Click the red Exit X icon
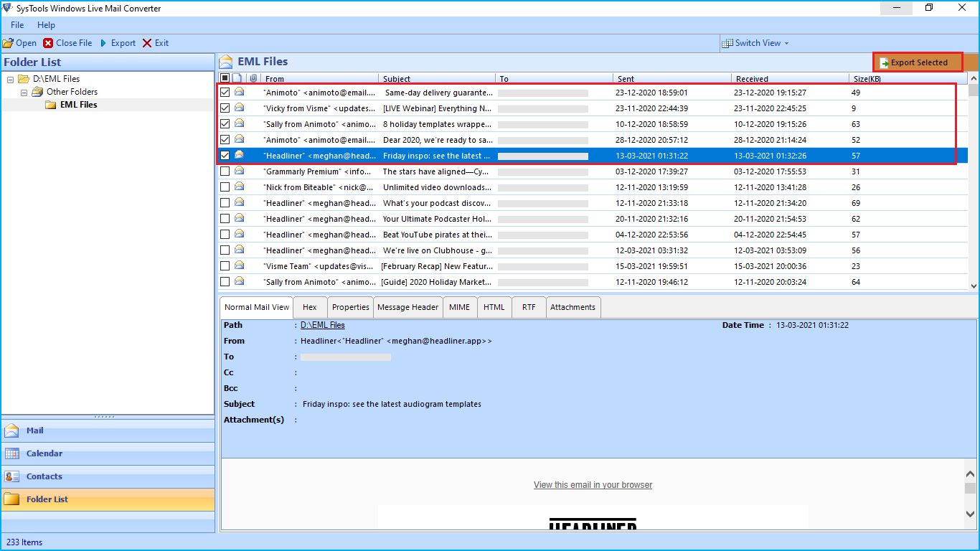This screenshot has width=980, height=551. (147, 43)
